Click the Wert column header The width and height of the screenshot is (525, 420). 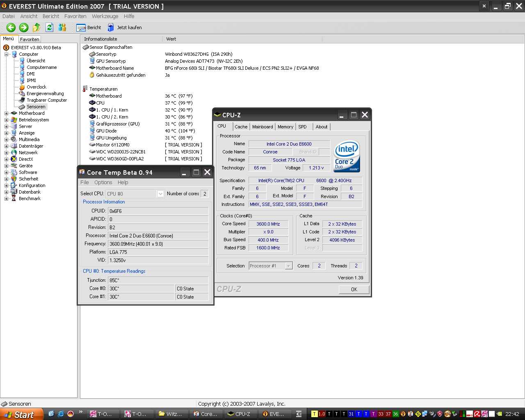click(242, 39)
